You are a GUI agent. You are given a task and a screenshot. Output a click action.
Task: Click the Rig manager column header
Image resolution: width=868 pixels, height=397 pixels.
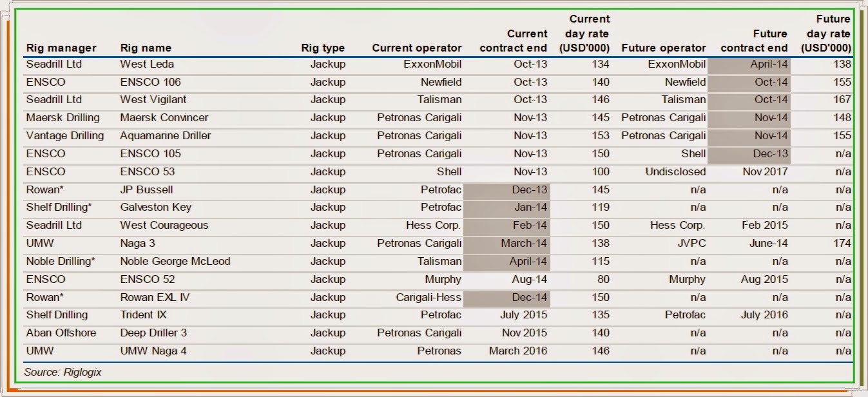(61, 48)
